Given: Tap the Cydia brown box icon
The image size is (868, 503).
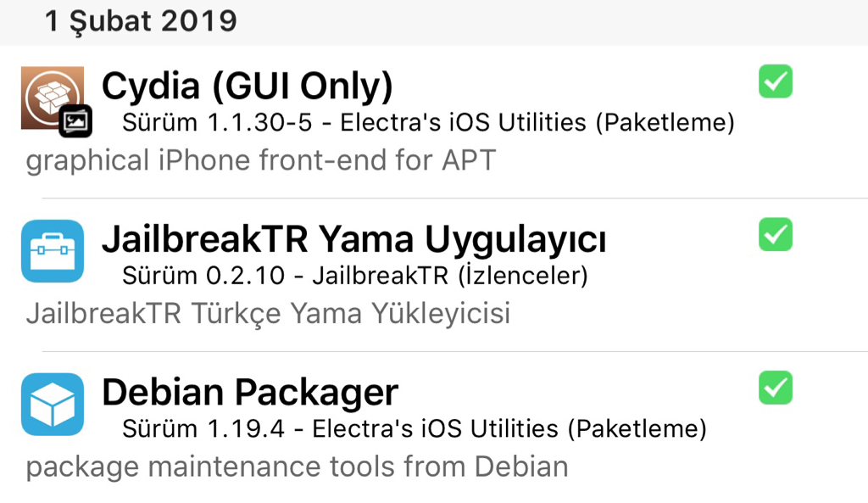Looking at the screenshot, I should 49,95.
